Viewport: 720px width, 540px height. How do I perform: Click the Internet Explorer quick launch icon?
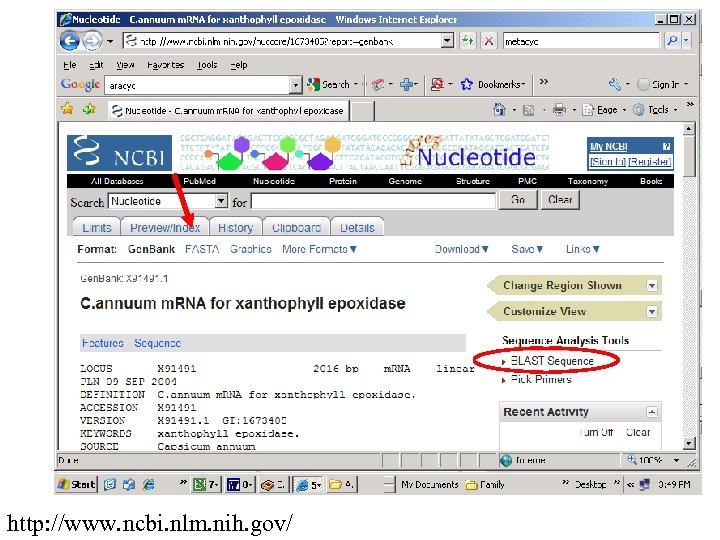(148, 484)
